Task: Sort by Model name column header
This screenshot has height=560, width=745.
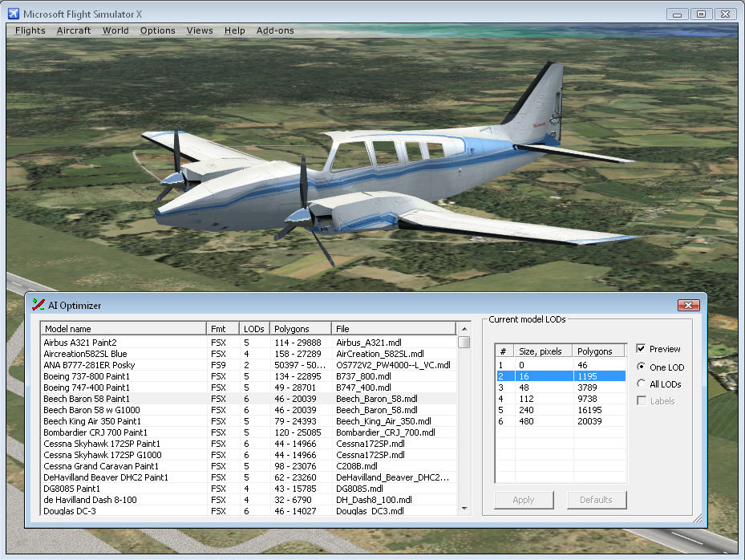Action: point(123,328)
